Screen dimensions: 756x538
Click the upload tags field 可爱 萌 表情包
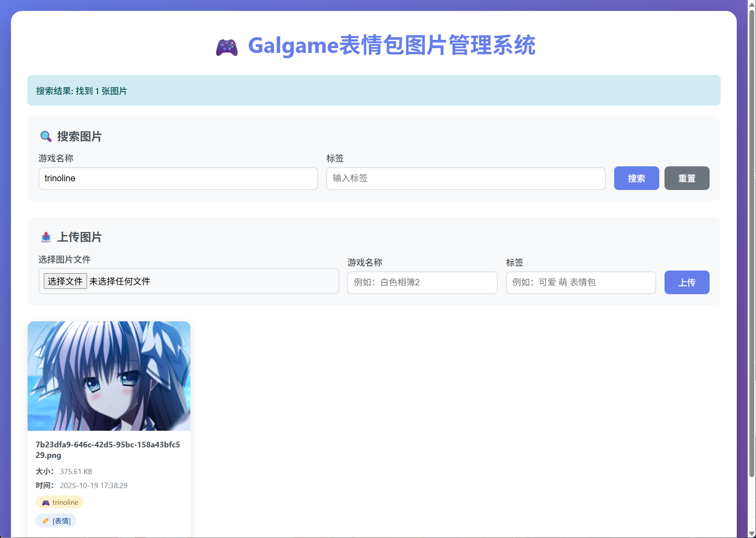click(580, 283)
